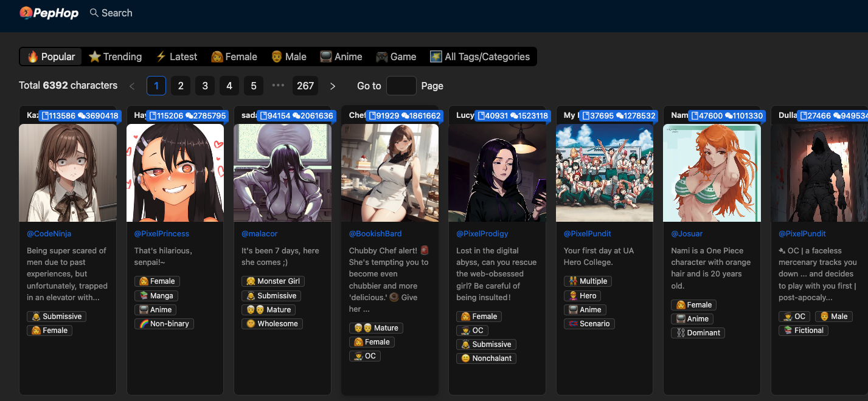Click the "Your first day at UA Hero College." description
Viewport: 868px width, 401px height.
600,256
